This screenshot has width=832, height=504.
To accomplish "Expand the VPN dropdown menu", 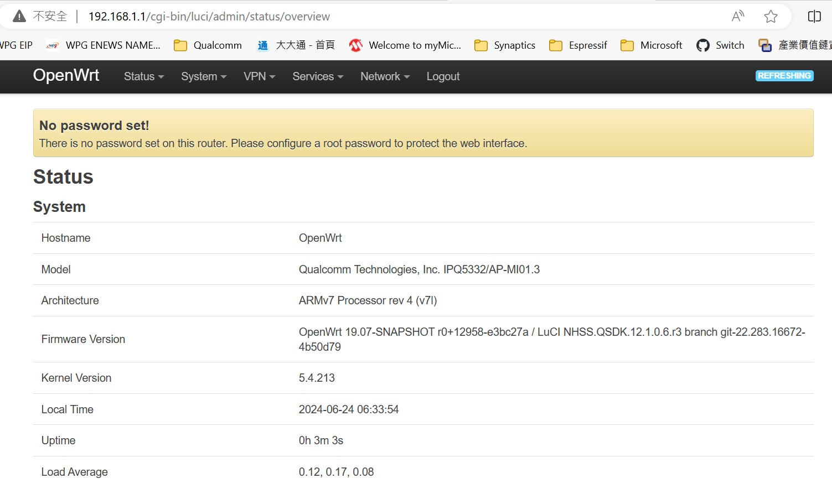I will (260, 76).
